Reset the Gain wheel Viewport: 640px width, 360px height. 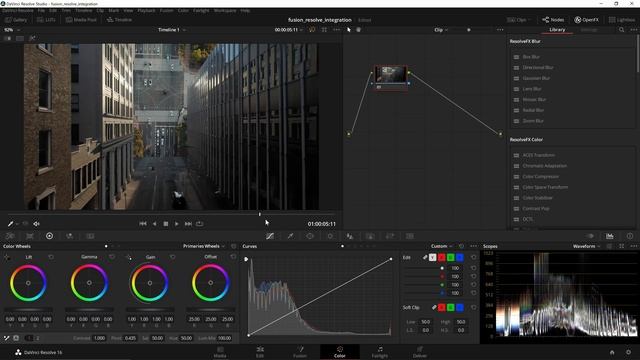tap(173, 257)
